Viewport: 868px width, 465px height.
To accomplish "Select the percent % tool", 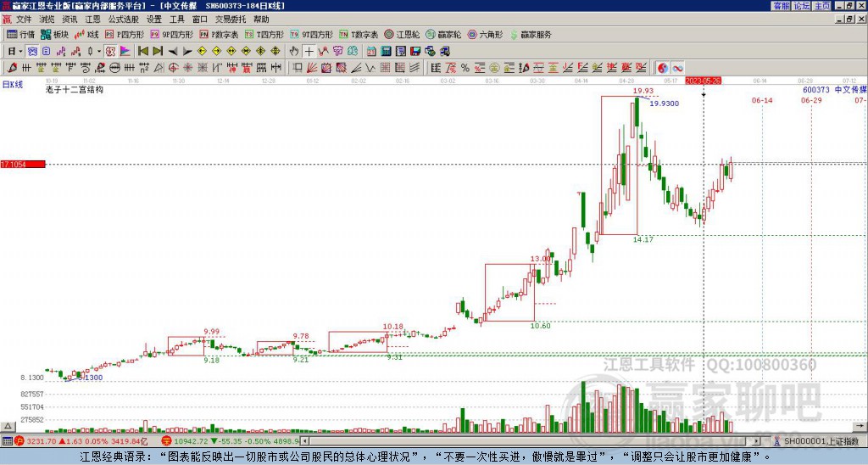I will tap(465, 68).
